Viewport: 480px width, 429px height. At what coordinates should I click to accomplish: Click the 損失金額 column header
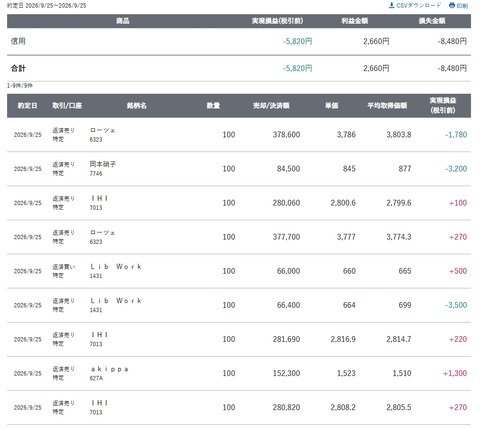(x=432, y=21)
